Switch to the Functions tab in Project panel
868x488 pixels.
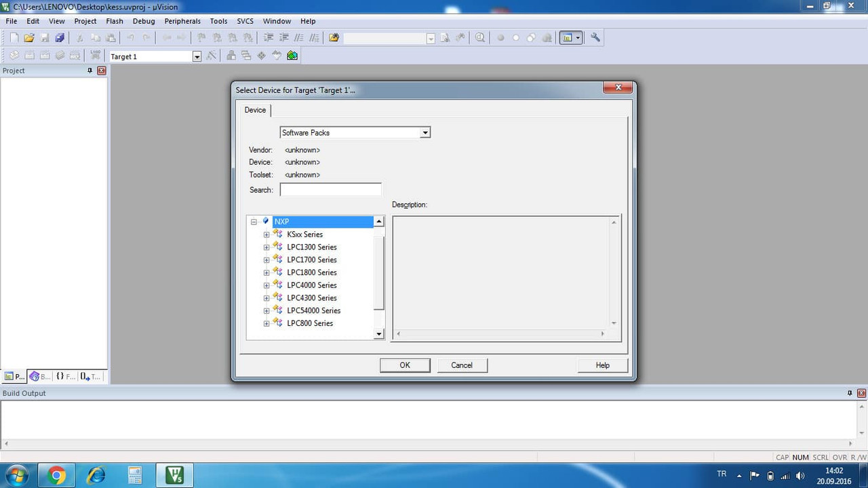pos(65,376)
